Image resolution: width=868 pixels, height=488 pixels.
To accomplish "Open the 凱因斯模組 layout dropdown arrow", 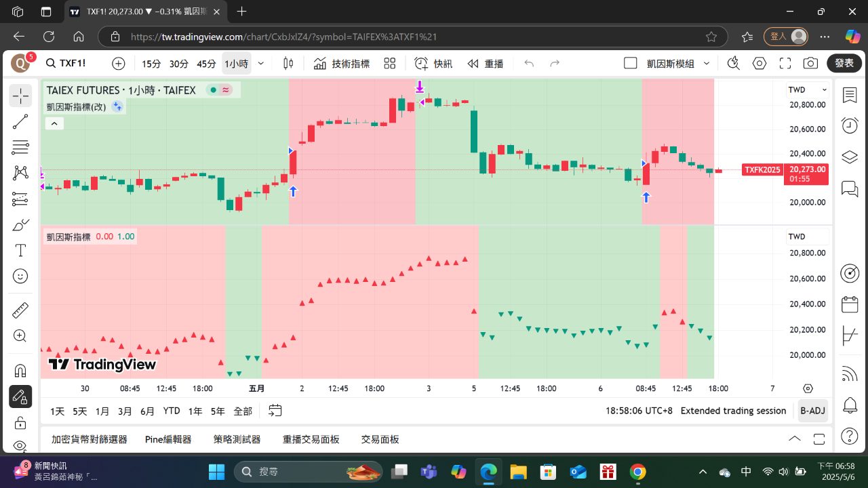I will [707, 64].
